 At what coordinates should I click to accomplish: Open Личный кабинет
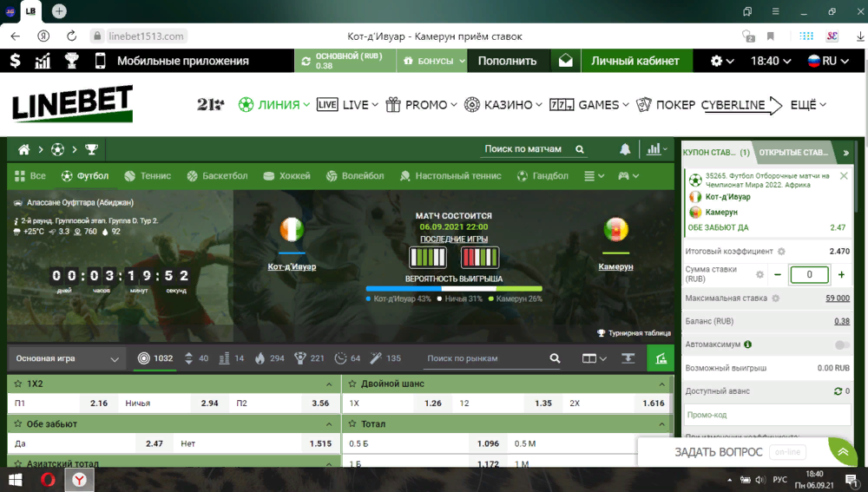tap(635, 61)
